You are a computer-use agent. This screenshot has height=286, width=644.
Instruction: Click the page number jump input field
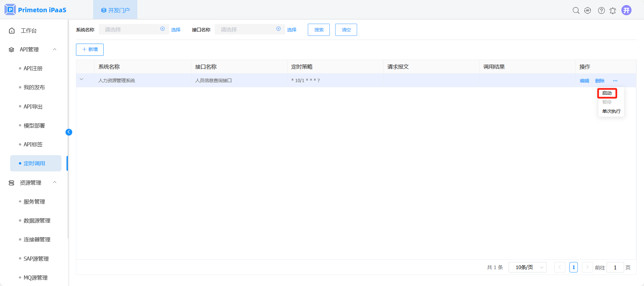coord(615,267)
